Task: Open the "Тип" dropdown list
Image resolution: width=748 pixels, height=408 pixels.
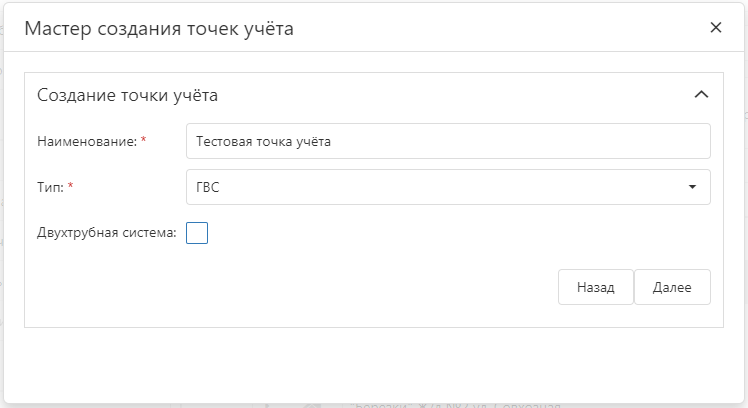Action: (x=448, y=187)
